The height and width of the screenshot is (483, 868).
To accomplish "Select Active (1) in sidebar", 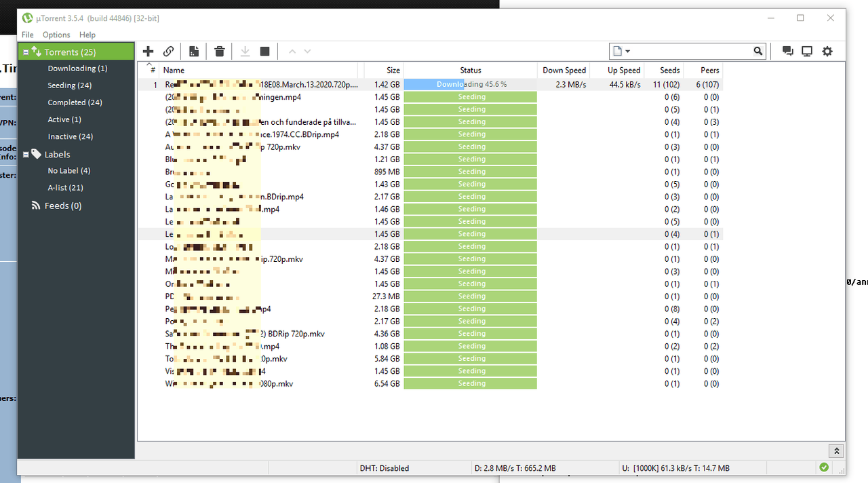I will 64,119.
